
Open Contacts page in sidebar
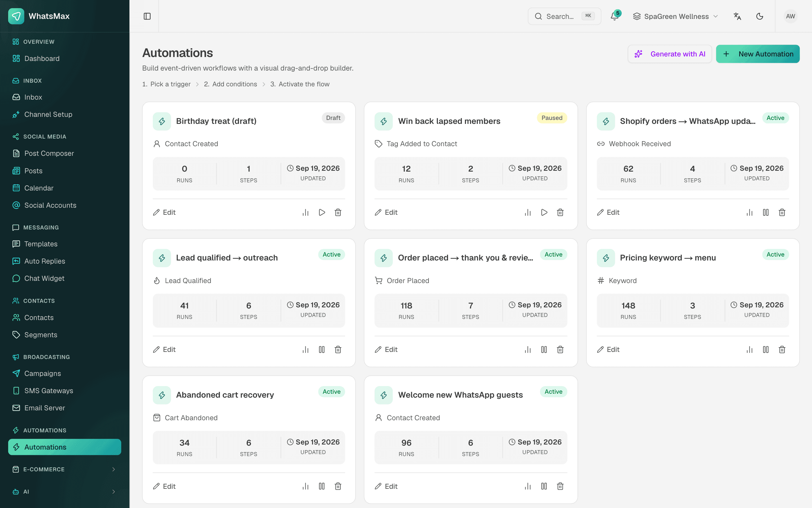coord(64,317)
